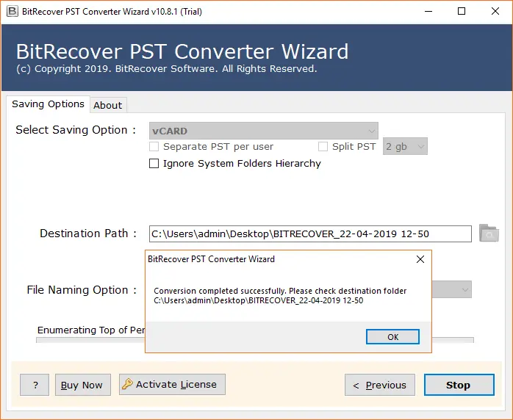Click the BitRecover app icon in title bar

12,11
